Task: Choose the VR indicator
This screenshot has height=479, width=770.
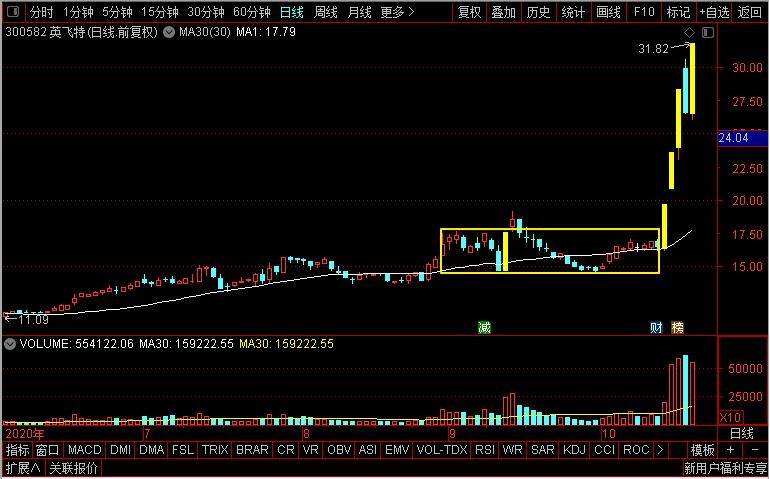Action: [310, 450]
